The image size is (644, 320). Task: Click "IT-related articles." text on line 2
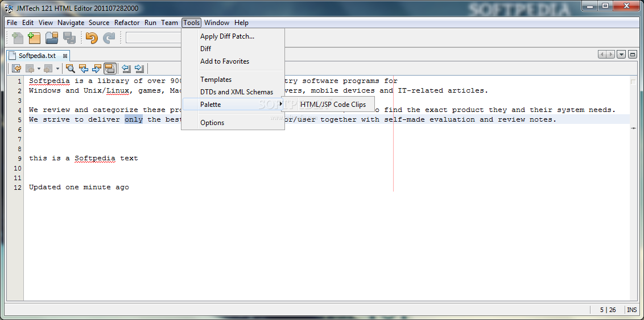pyautogui.click(x=443, y=91)
